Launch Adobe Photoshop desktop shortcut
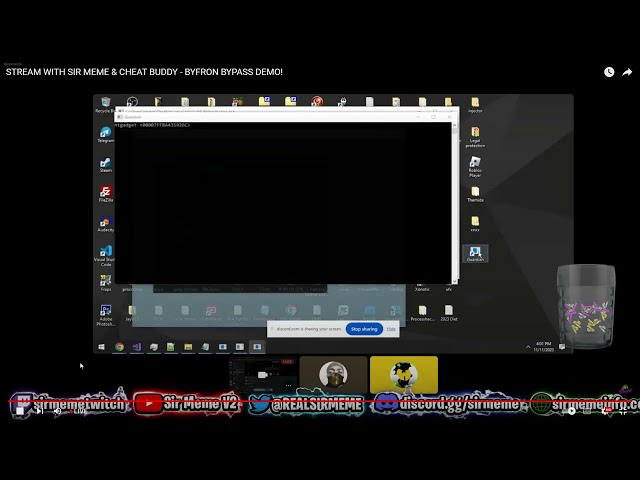This screenshot has width=640, height=480. pyautogui.click(x=106, y=315)
